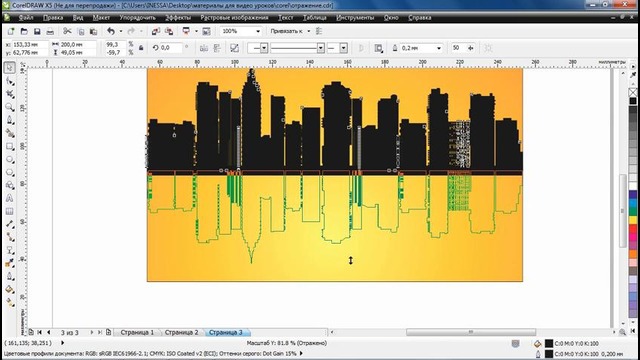Open the Растровые изображения menu

pos(234,18)
